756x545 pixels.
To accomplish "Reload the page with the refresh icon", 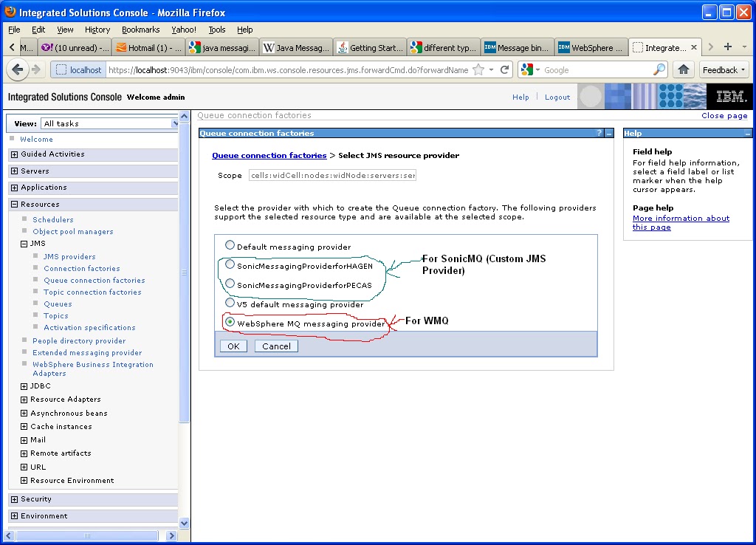I will (505, 70).
